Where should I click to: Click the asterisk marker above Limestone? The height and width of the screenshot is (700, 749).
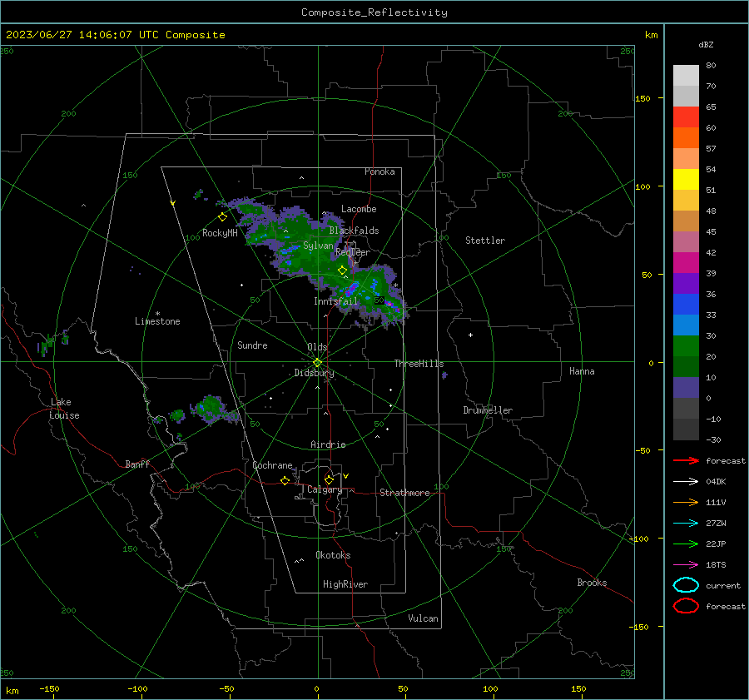coord(157,314)
